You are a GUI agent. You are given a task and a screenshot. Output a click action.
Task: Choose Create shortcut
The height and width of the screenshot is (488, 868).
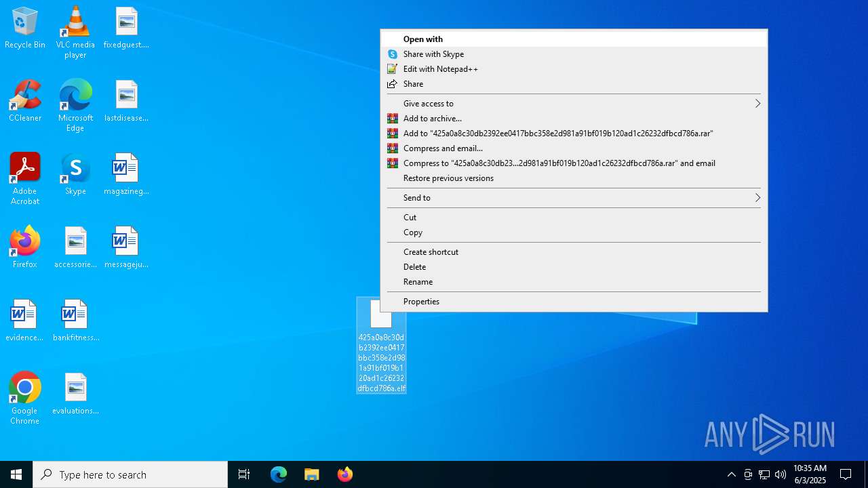click(574, 252)
